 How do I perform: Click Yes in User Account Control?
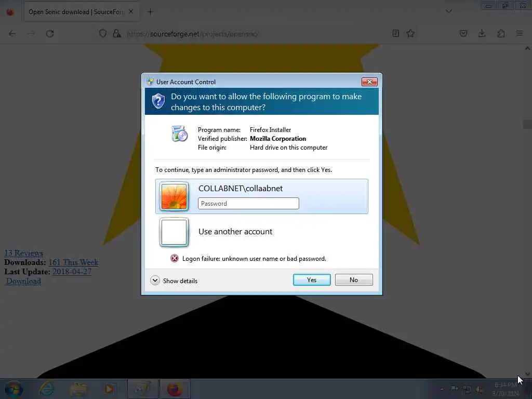click(312, 280)
